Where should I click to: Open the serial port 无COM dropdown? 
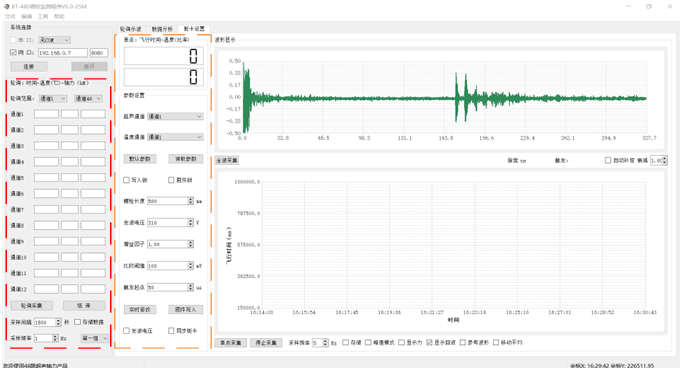pyautogui.click(x=54, y=40)
